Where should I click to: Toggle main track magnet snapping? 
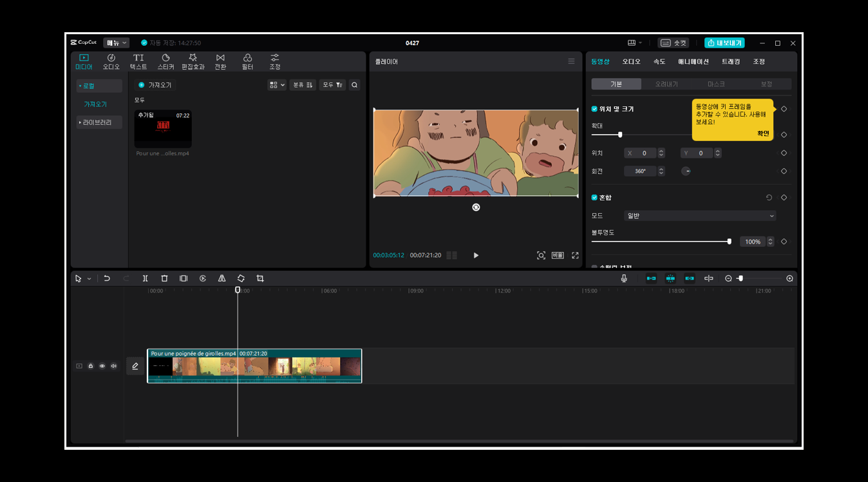pyautogui.click(x=651, y=278)
